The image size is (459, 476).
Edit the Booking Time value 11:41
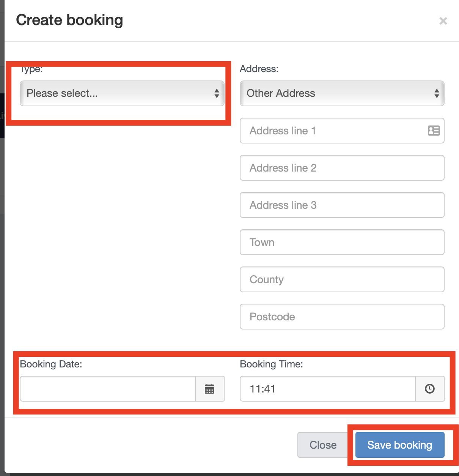[x=328, y=389]
